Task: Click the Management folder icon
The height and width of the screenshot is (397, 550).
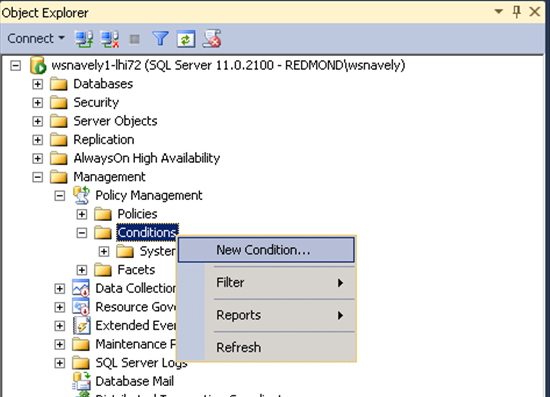Action: point(59,177)
